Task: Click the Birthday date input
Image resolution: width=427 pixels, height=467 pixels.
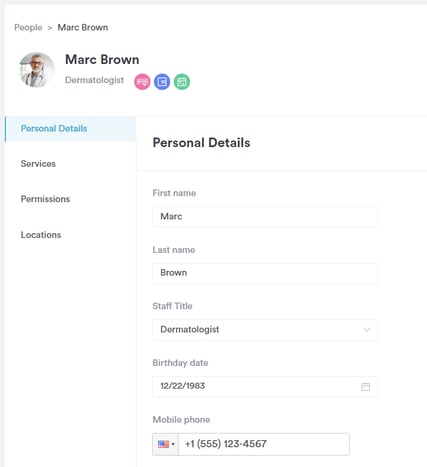Action: [265, 386]
